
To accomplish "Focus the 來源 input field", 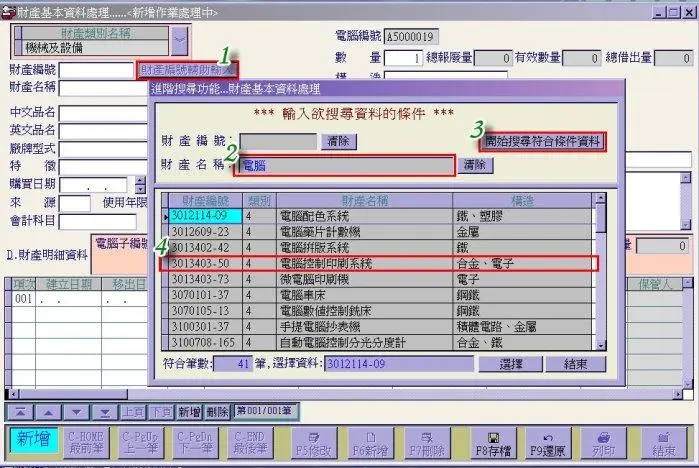I will pos(75,203).
